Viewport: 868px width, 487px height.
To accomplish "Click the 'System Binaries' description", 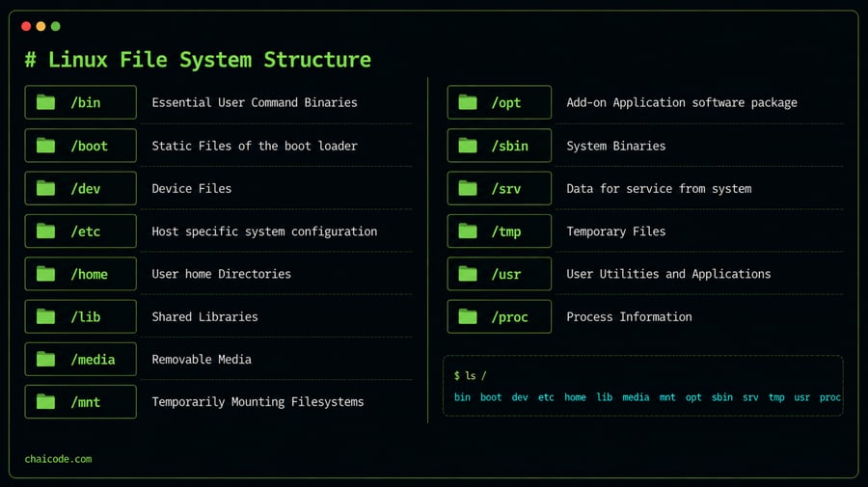I will [616, 146].
